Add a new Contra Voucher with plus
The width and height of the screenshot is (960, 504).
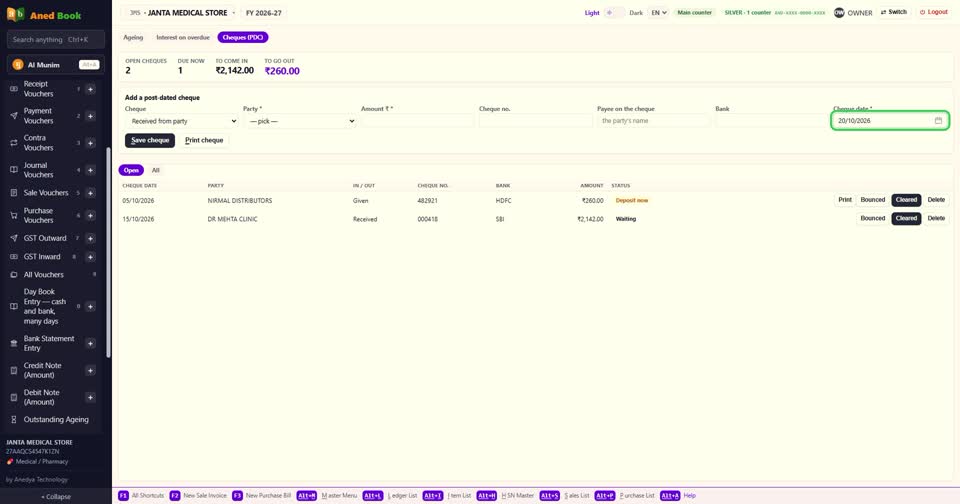click(x=91, y=143)
